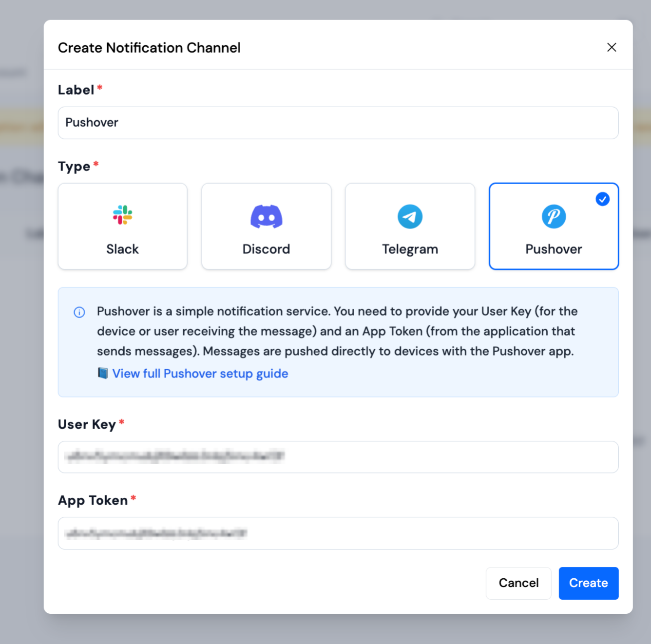Click the blue checkmark on Pushover card
This screenshot has height=644, width=651.
603,199
